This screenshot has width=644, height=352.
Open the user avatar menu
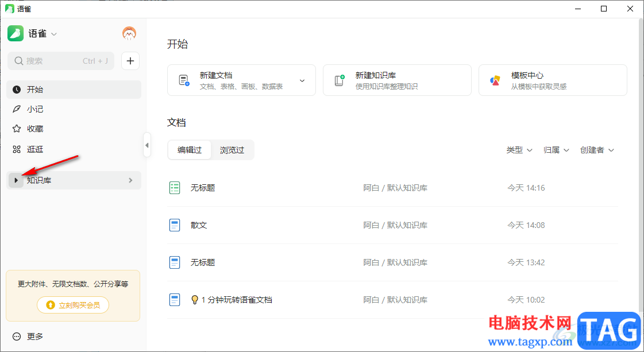(129, 33)
